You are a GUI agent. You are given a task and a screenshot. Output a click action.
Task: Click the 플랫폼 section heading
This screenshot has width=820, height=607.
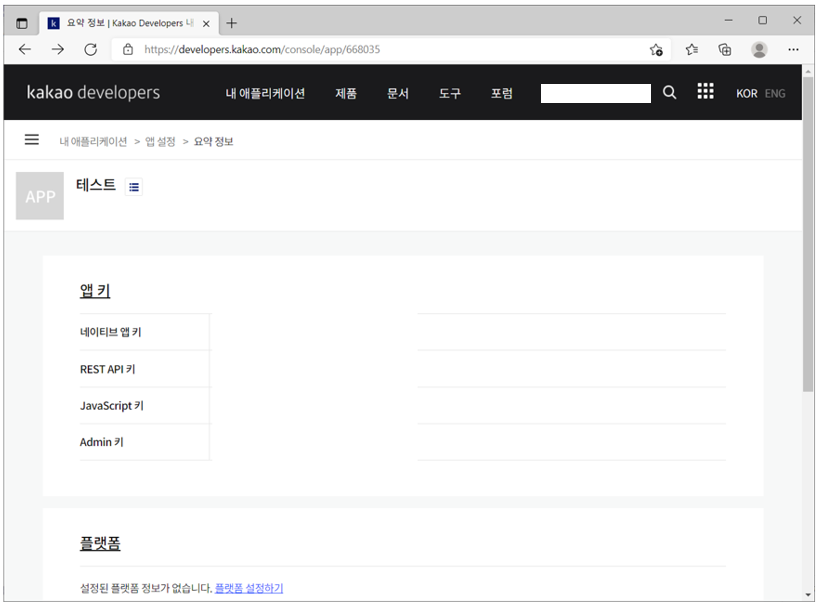(x=100, y=543)
